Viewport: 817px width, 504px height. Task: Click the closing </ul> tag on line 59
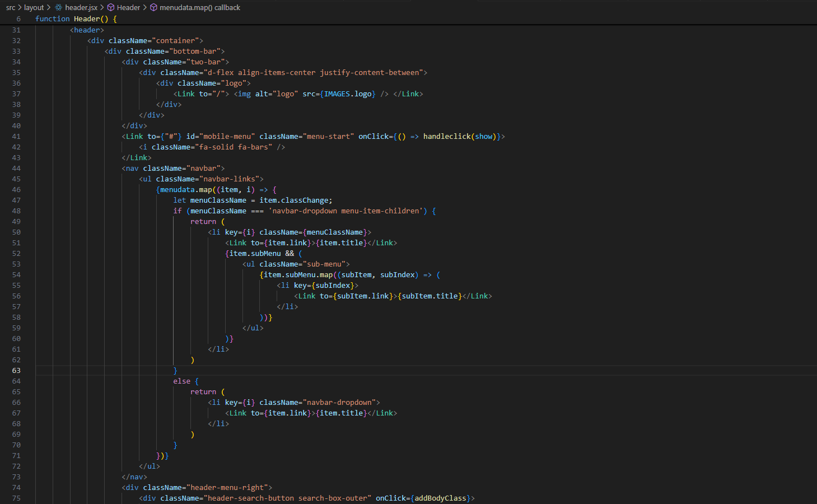[x=253, y=328]
